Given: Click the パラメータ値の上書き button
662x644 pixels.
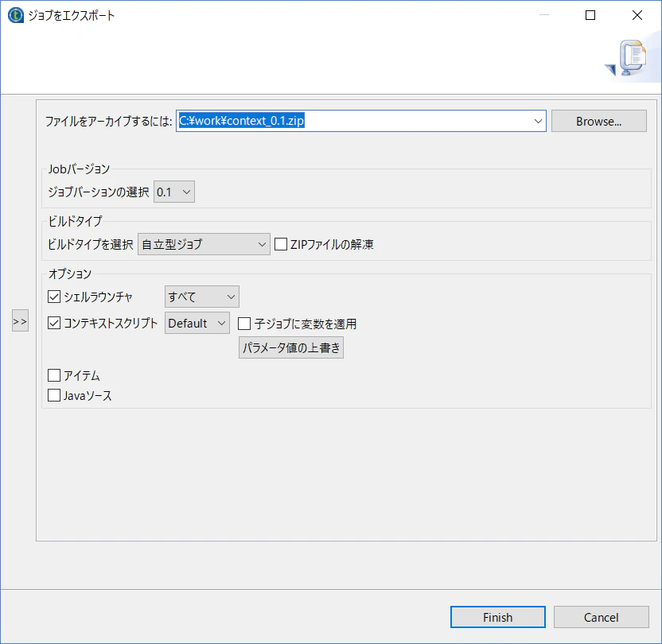Looking at the screenshot, I should coord(291,347).
